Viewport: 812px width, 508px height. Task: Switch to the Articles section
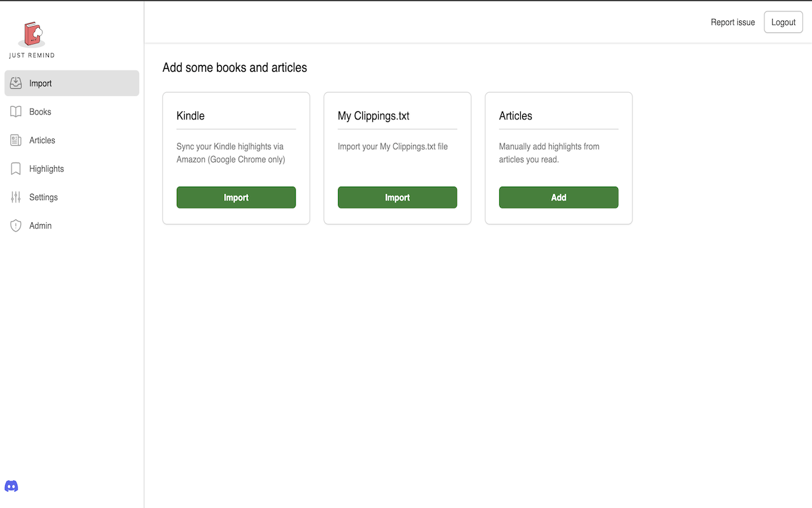42,140
